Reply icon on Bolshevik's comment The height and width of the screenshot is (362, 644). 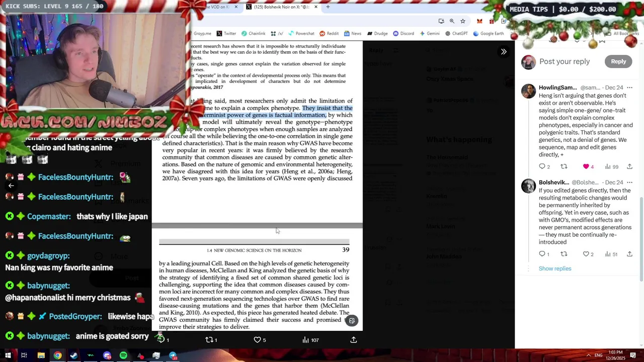[542, 254]
